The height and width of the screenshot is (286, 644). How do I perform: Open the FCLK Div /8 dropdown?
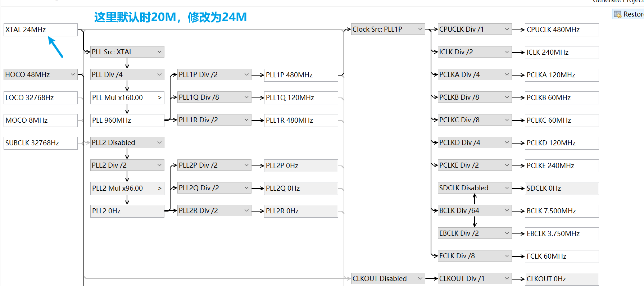click(475, 256)
